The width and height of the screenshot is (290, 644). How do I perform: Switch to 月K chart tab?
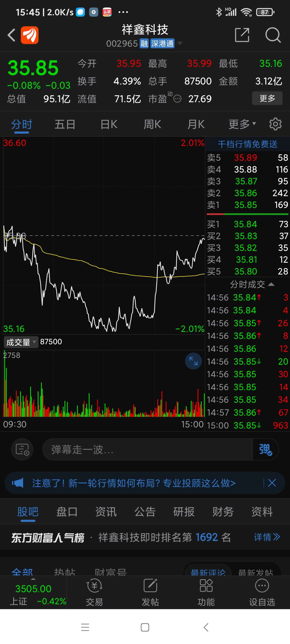click(x=196, y=124)
